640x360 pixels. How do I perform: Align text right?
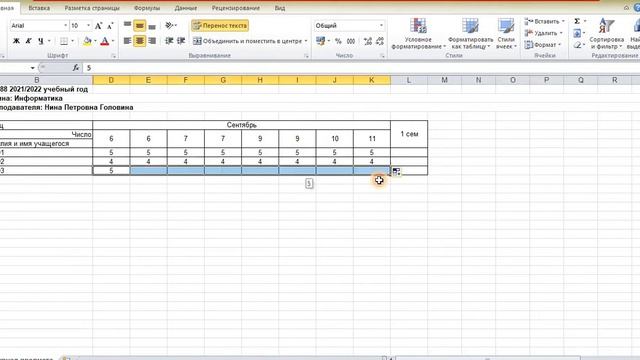tap(152, 41)
